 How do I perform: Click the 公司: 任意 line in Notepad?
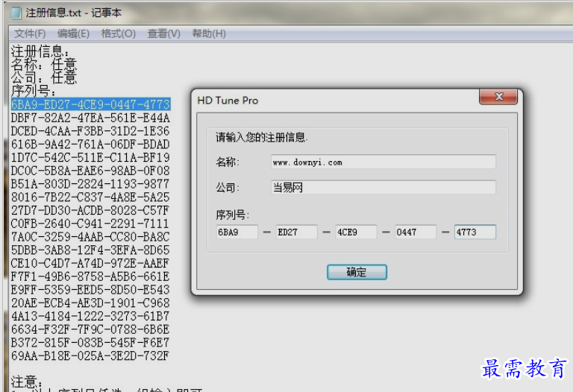(44, 78)
